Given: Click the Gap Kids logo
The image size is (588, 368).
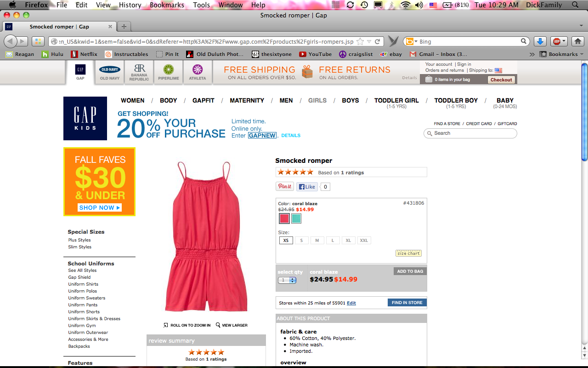Looking at the screenshot, I should pyautogui.click(x=85, y=118).
